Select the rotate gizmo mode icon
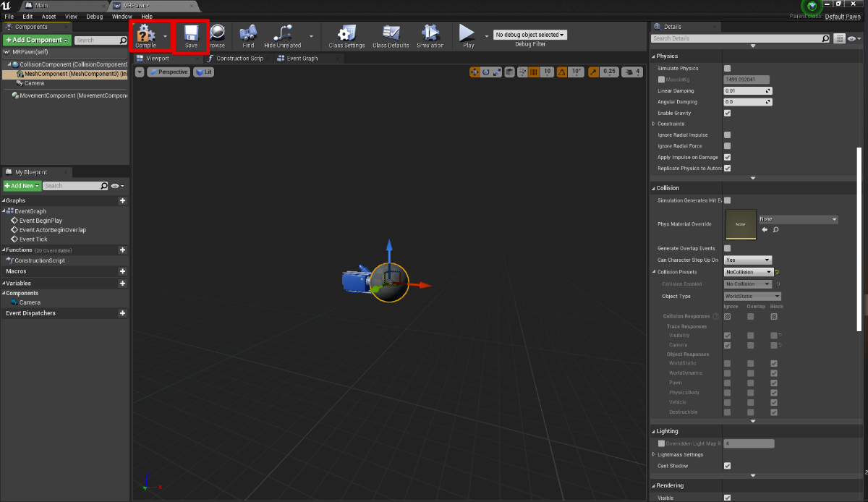Viewport: 868px width, 502px height. (486, 72)
